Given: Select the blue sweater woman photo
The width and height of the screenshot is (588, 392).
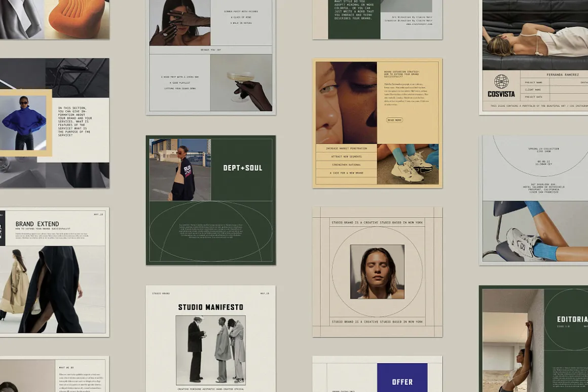Looking at the screenshot, I should pyautogui.click(x=23, y=123).
